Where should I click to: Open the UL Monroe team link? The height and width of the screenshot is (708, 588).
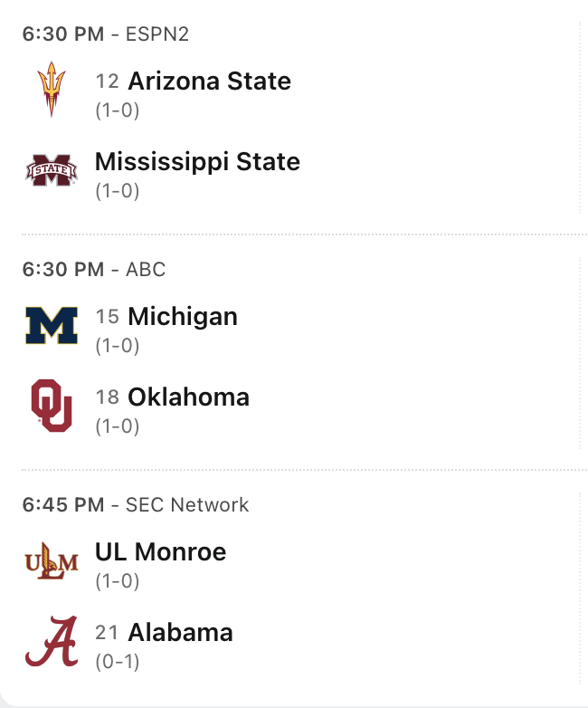[160, 551]
